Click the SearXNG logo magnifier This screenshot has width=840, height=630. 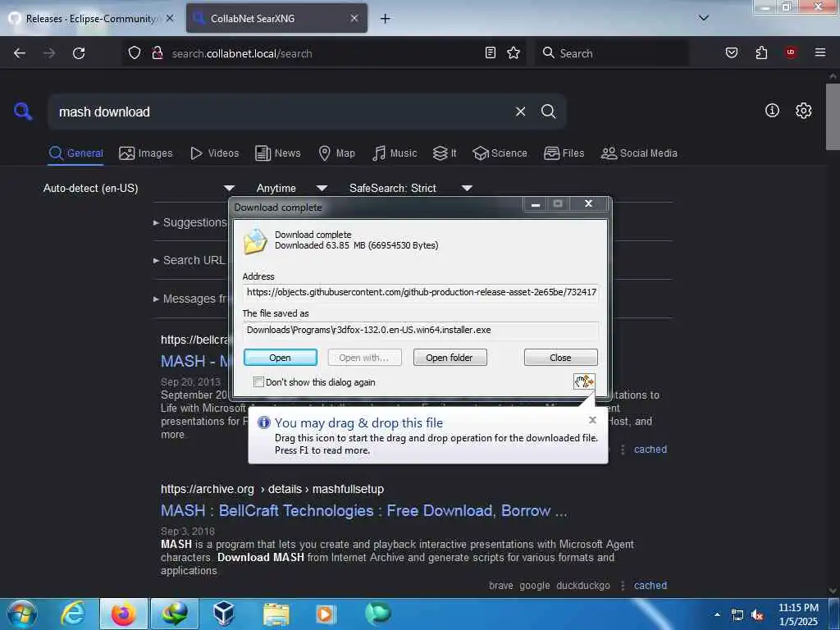tap(23, 112)
